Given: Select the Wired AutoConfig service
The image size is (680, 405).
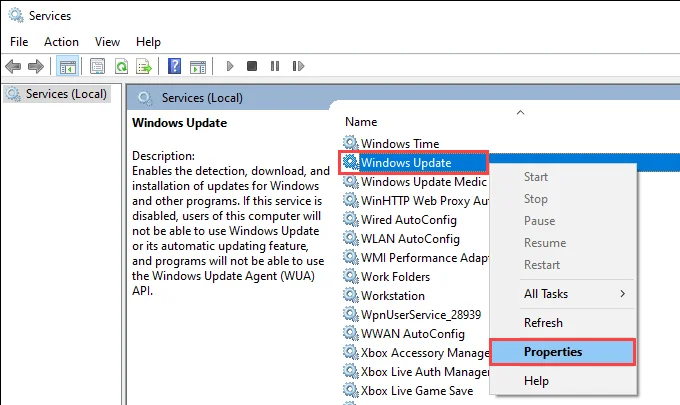Looking at the screenshot, I should point(409,219).
